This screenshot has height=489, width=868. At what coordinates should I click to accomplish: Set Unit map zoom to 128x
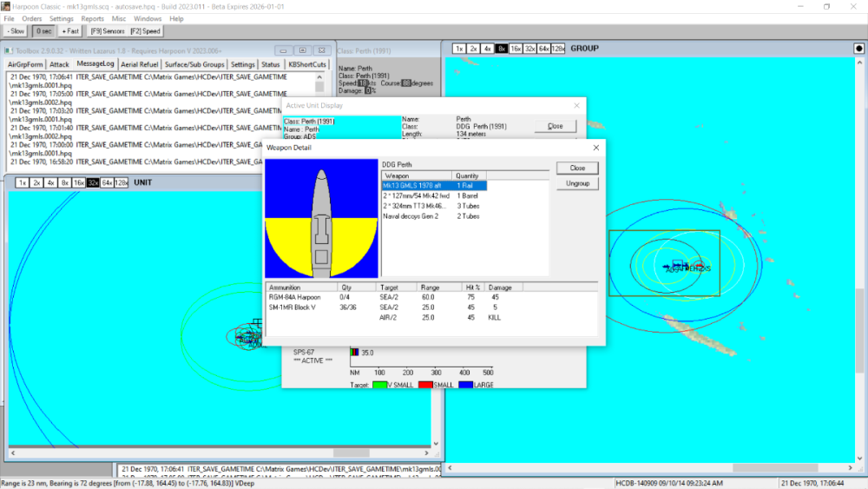pos(122,182)
